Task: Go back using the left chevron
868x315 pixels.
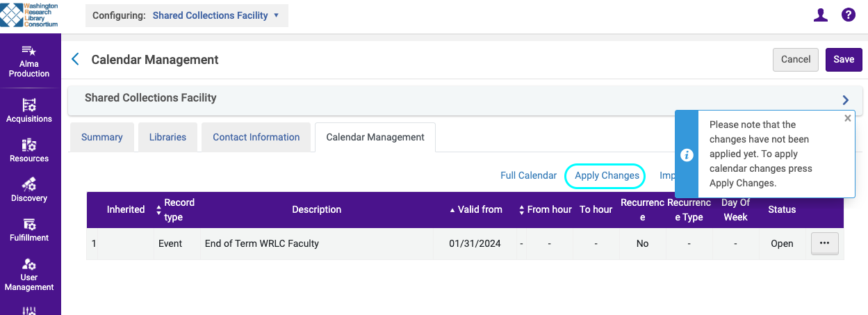Action: tap(76, 60)
